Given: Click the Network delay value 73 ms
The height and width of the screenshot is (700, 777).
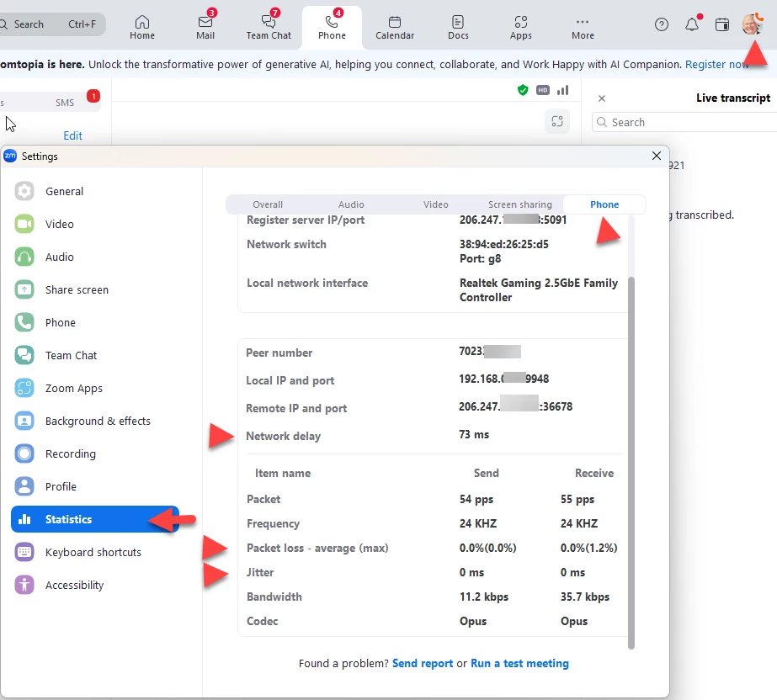Looking at the screenshot, I should pyautogui.click(x=474, y=434).
